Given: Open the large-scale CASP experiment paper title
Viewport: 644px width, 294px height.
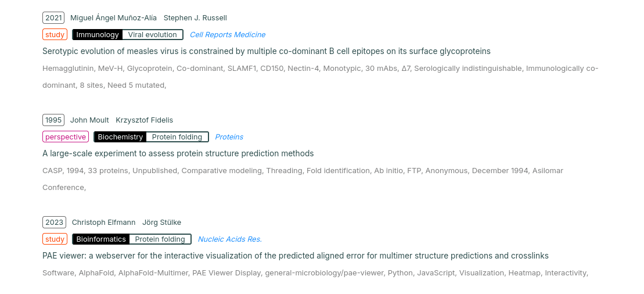Looking at the screenshot, I should 178,153.
